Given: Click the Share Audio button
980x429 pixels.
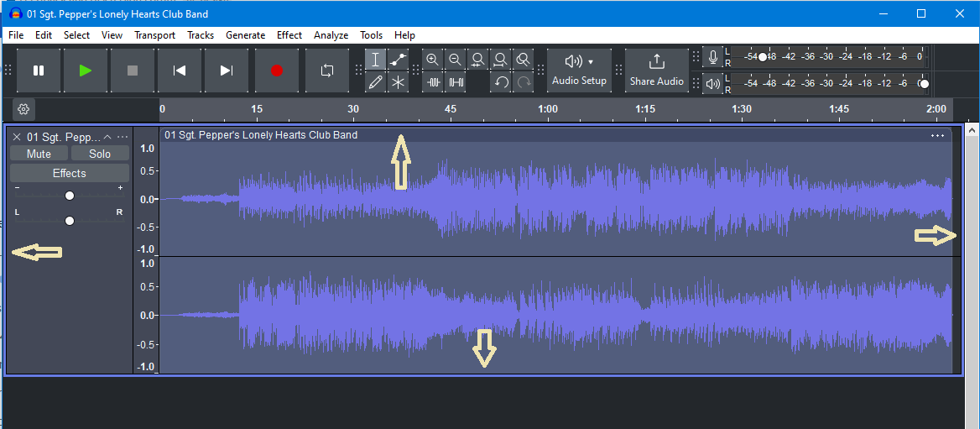Looking at the screenshot, I should click(657, 71).
